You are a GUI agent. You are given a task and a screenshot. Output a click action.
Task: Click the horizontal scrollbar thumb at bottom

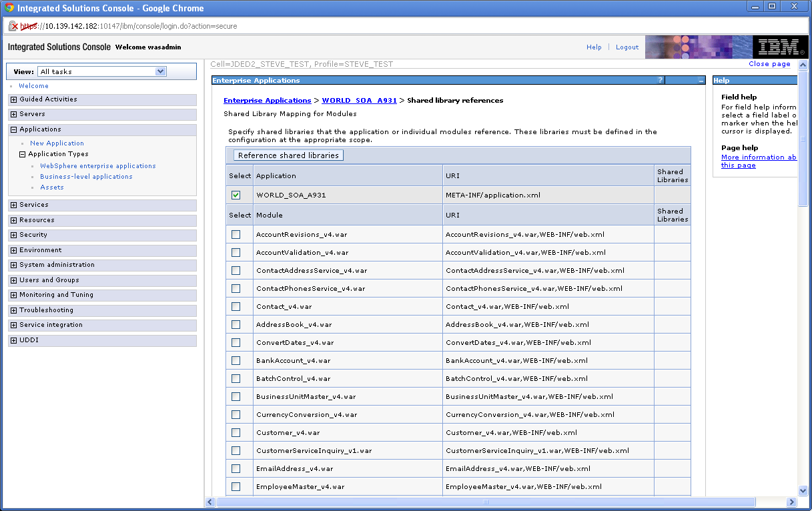tap(486, 502)
